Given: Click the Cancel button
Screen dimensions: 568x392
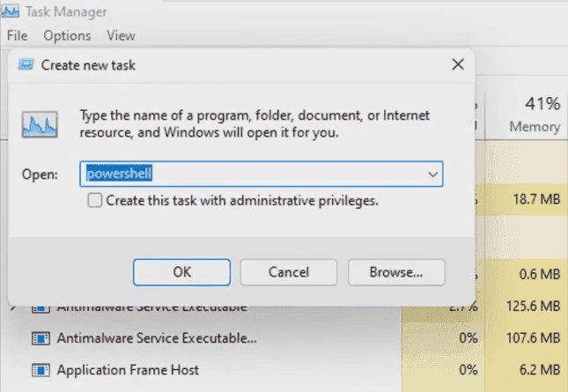Looking at the screenshot, I should point(289,272).
